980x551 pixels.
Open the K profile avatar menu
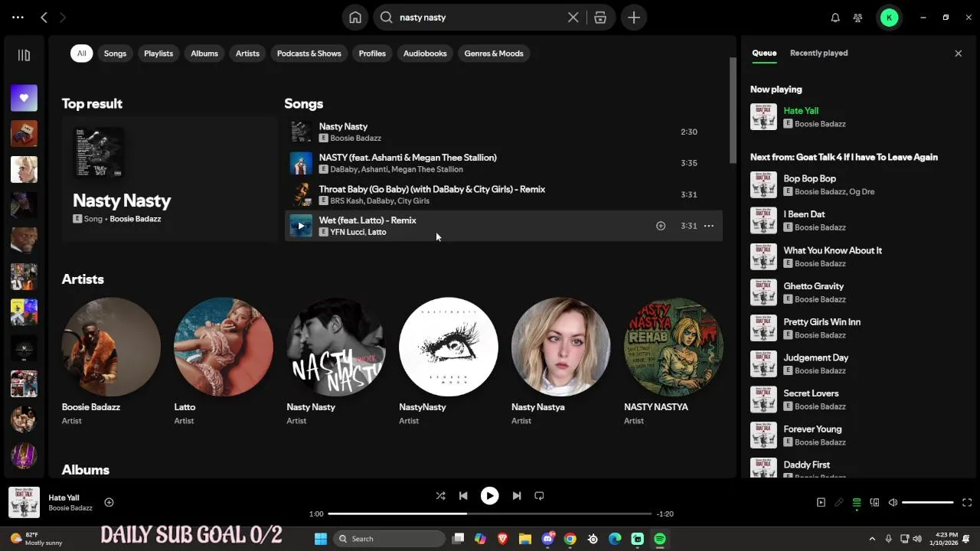tap(889, 18)
